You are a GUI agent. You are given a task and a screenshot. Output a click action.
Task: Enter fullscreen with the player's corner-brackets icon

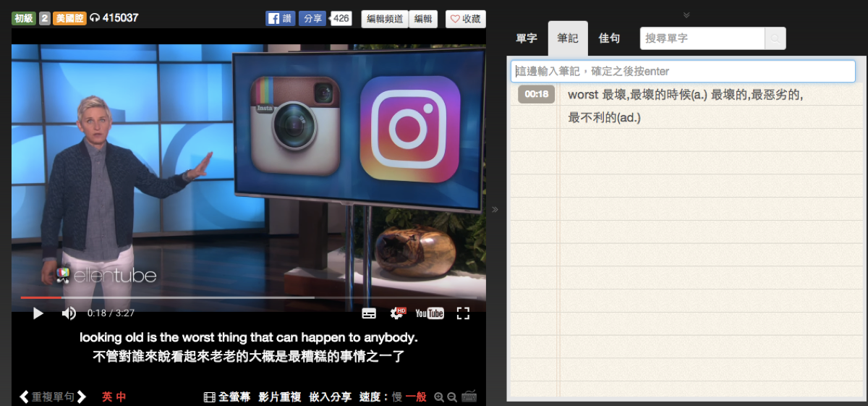coord(463,313)
